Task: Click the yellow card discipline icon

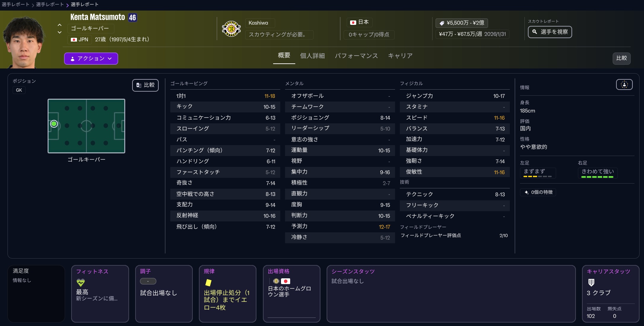Action: pyautogui.click(x=208, y=282)
